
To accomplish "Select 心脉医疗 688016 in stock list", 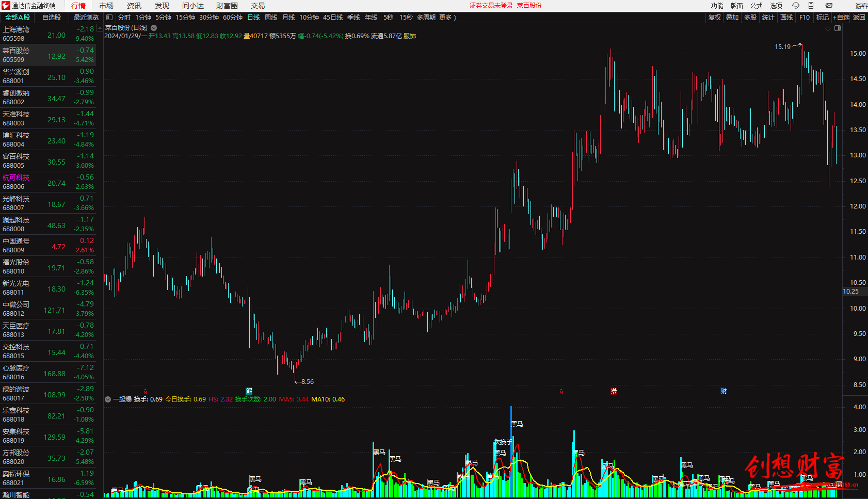I will [48, 373].
